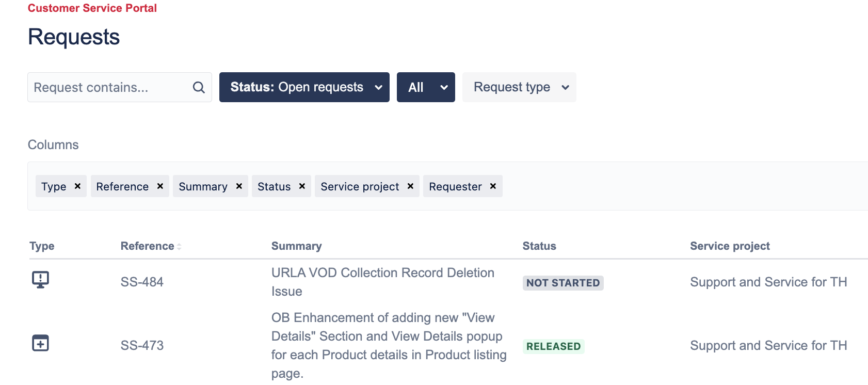Remove the Requester column chip

click(x=493, y=186)
